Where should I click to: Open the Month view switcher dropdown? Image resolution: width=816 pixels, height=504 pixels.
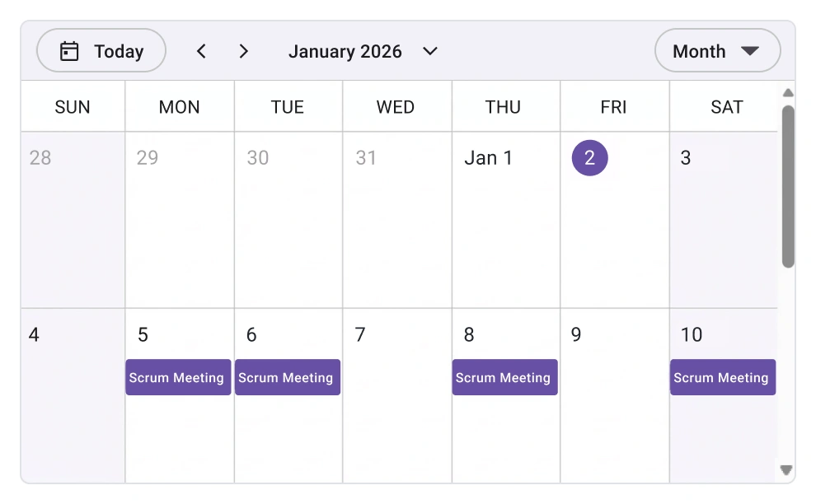click(717, 50)
